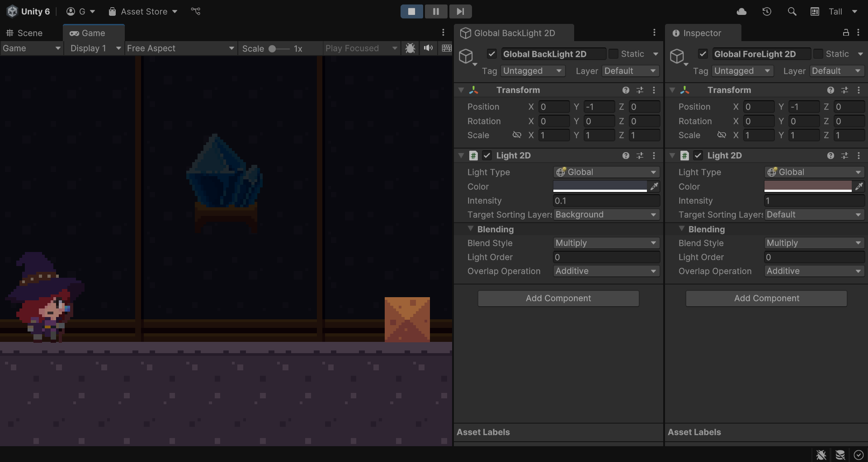The width and height of the screenshot is (868, 462).
Task: Disable the Global BackLight 2D object checkbox
Action: [x=492, y=54]
